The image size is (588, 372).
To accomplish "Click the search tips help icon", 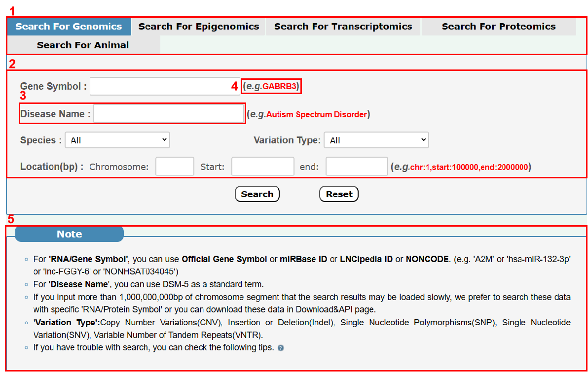I will tap(281, 348).
